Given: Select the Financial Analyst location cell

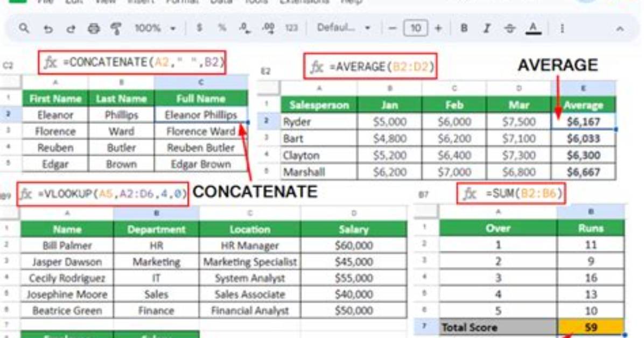Looking at the screenshot, I should tap(250, 311).
